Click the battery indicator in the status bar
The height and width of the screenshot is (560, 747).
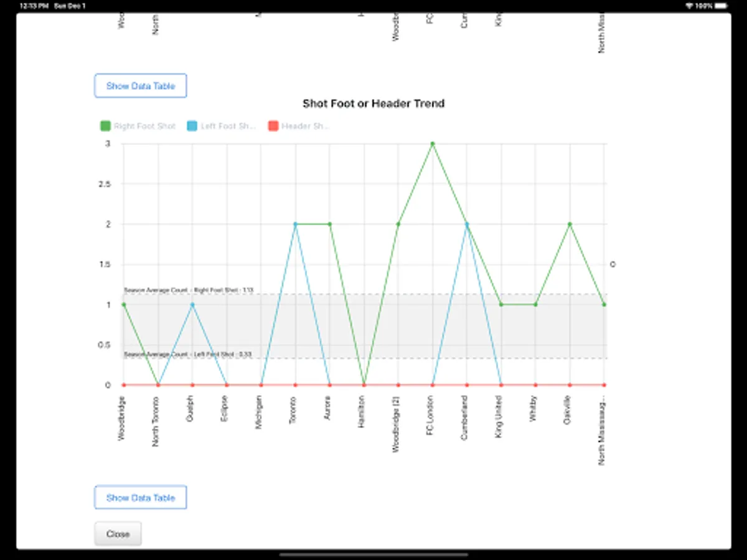[x=722, y=5]
